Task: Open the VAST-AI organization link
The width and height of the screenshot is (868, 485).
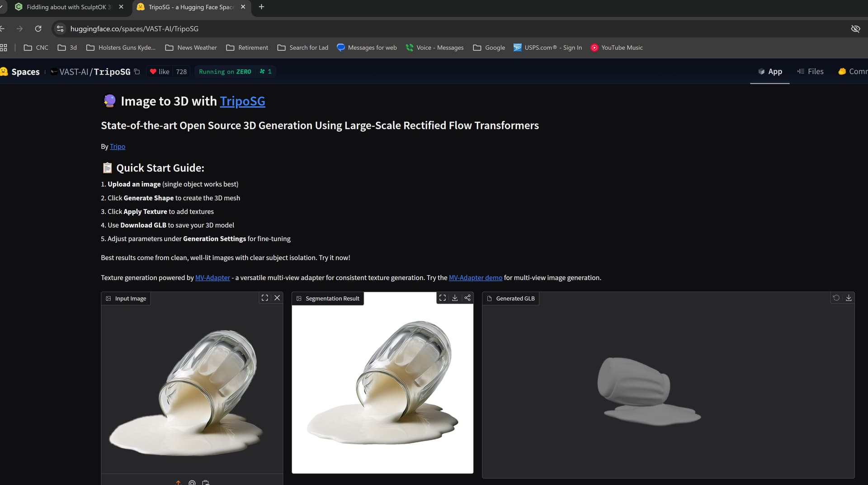Action: tap(74, 71)
